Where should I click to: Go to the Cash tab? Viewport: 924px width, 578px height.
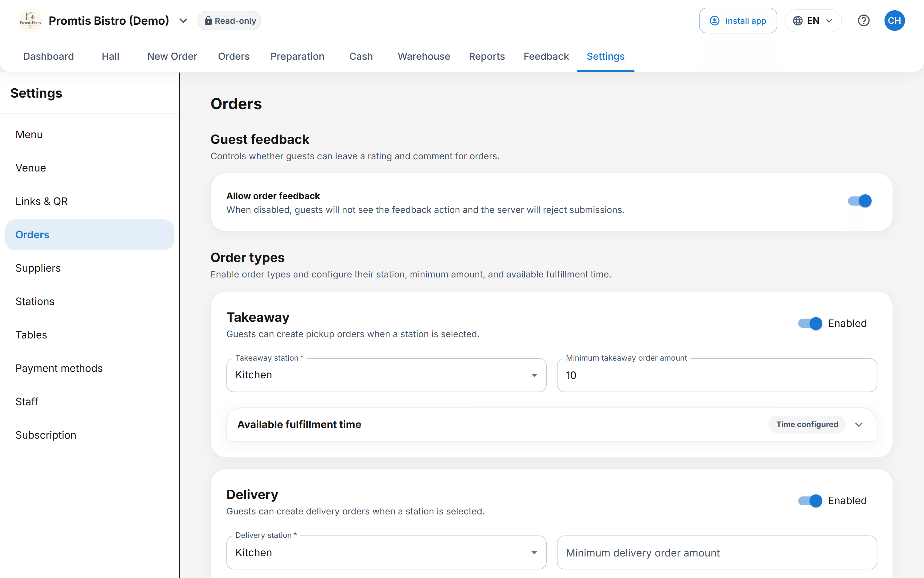tap(361, 56)
